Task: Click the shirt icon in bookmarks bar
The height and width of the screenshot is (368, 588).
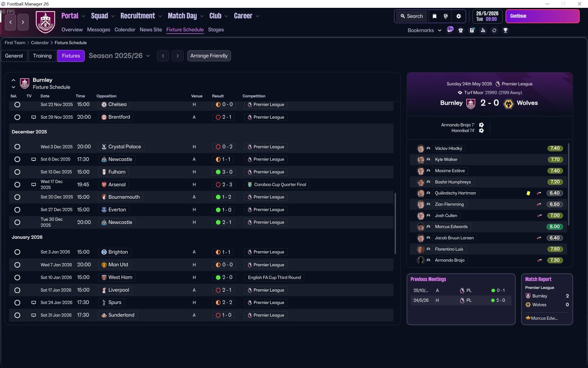Action: [461, 30]
